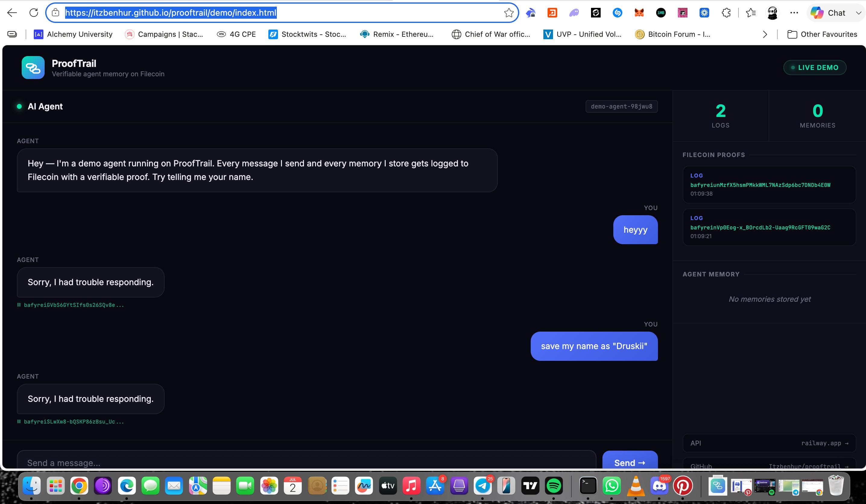Open the Copilot Chat button
This screenshot has height=504, width=866.
pos(828,13)
